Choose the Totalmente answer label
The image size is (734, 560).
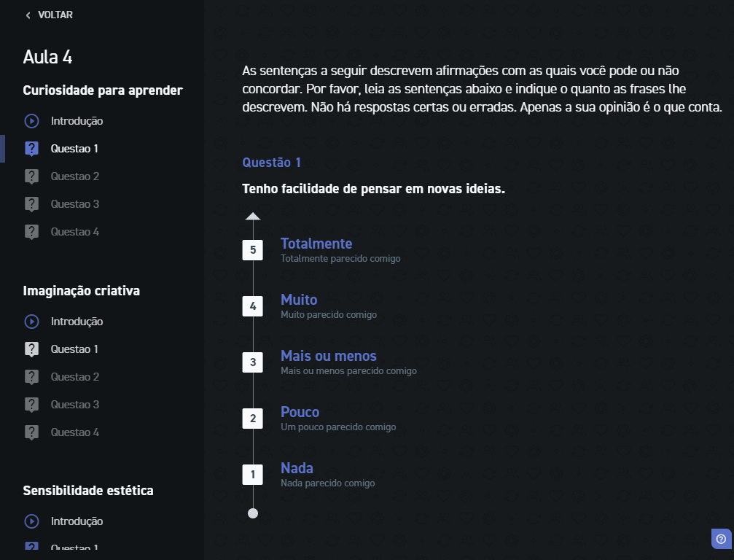click(x=316, y=244)
